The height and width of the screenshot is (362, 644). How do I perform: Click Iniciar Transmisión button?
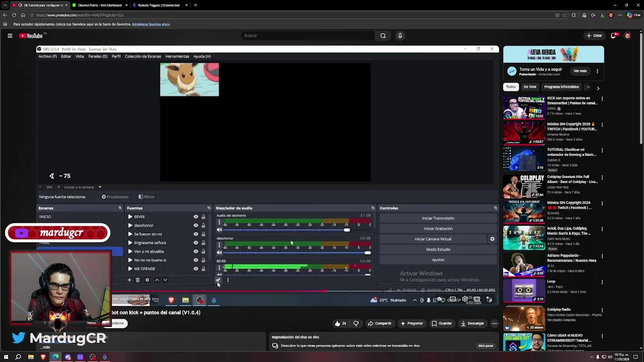coord(438,218)
